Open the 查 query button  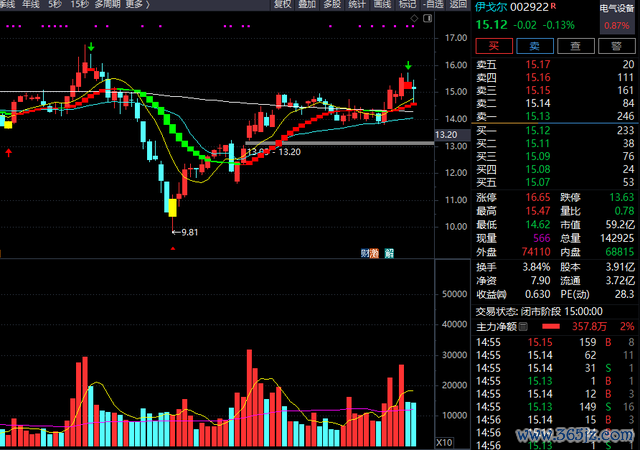(x=575, y=45)
